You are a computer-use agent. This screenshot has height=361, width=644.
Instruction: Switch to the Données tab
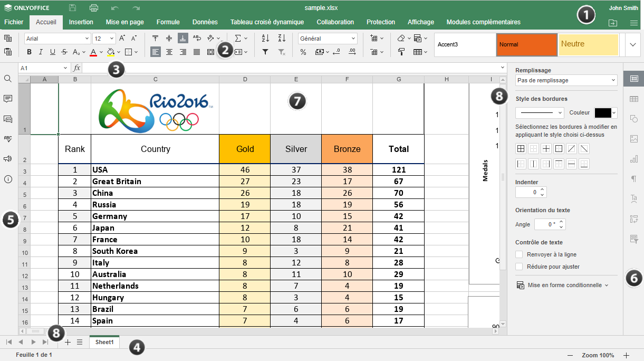pyautogui.click(x=205, y=22)
